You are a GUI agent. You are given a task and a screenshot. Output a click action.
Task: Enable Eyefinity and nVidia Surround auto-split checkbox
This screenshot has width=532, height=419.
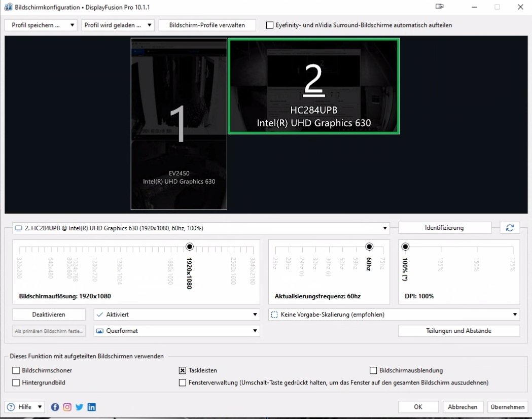tap(270, 25)
